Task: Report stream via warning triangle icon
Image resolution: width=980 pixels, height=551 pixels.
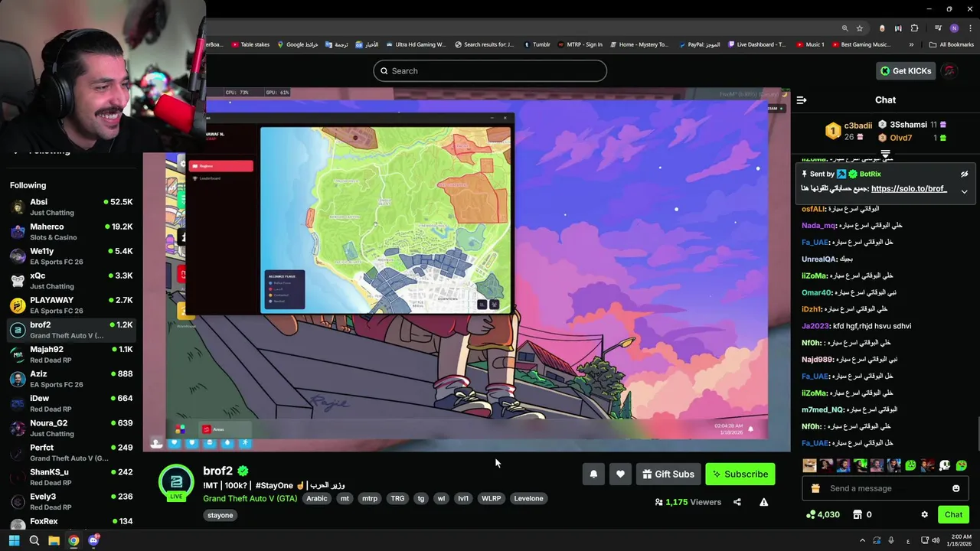Action: coord(763,502)
